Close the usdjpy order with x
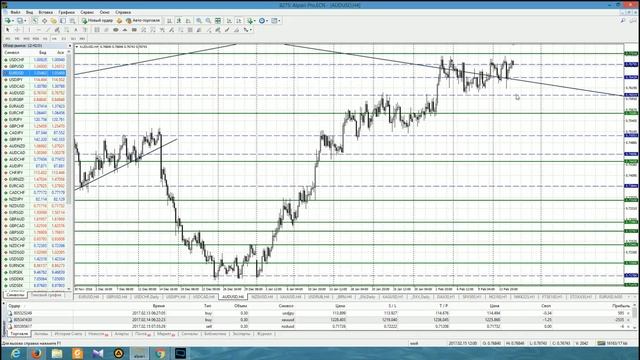The image size is (640, 360). [628, 313]
